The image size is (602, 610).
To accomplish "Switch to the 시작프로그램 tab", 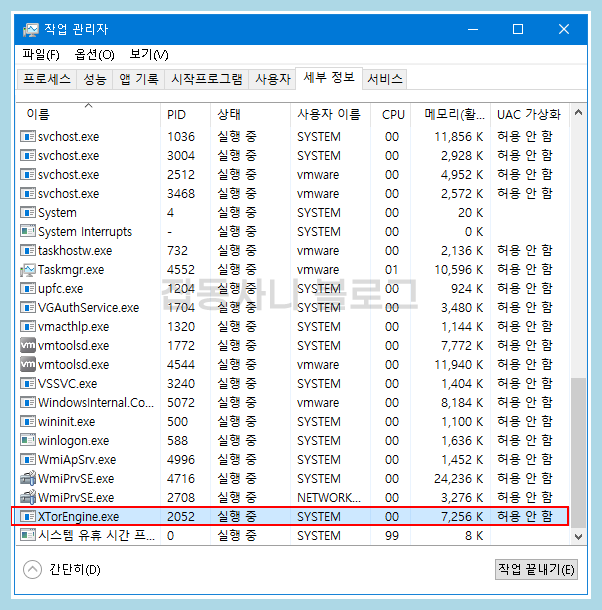I will pyautogui.click(x=207, y=79).
